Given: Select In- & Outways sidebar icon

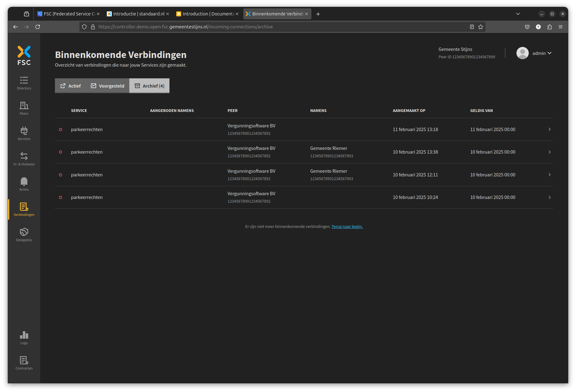Looking at the screenshot, I should tap(24, 159).
